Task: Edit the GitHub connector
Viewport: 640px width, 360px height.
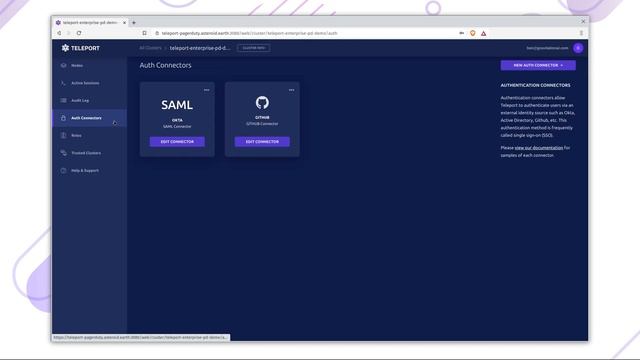Action: (x=262, y=142)
